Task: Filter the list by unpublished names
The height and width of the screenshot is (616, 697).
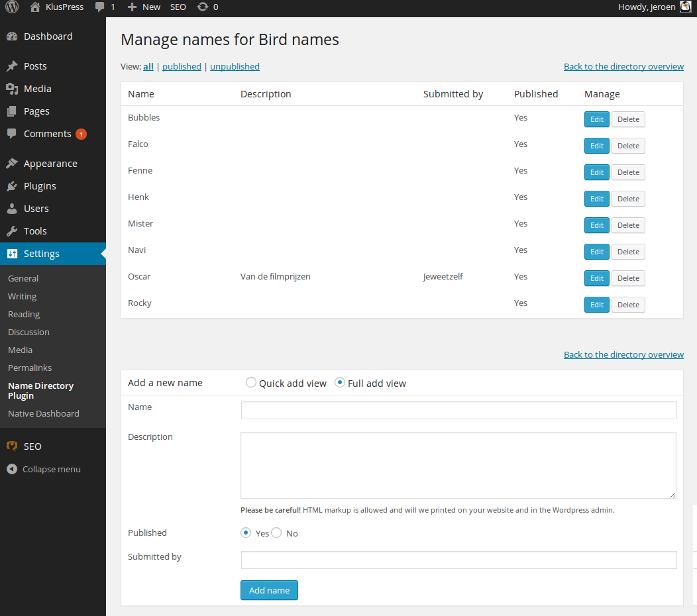Action: pyautogui.click(x=235, y=66)
